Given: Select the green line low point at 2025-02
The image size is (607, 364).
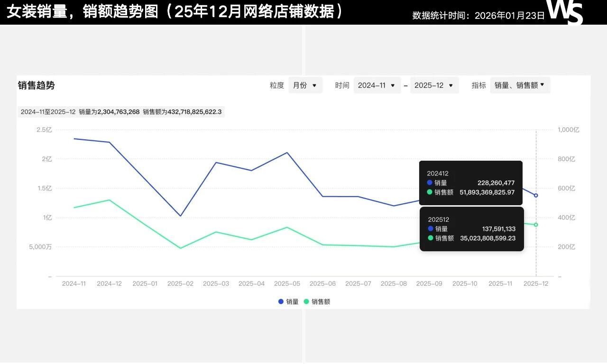Looking at the screenshot, I should pos(180,248).
